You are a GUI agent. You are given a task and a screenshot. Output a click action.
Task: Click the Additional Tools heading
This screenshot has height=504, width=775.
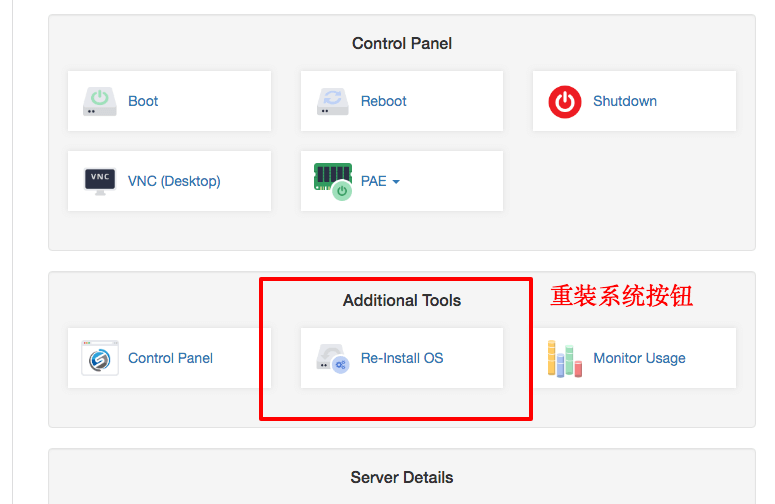[402, 300]
